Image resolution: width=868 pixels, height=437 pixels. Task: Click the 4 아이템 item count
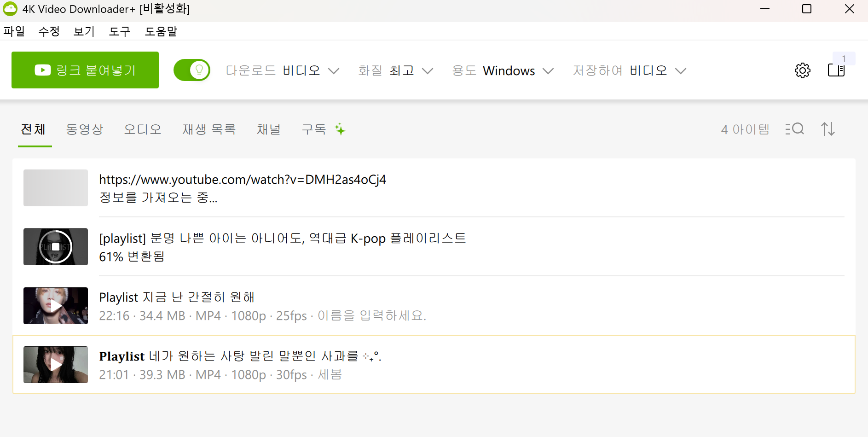745,129
